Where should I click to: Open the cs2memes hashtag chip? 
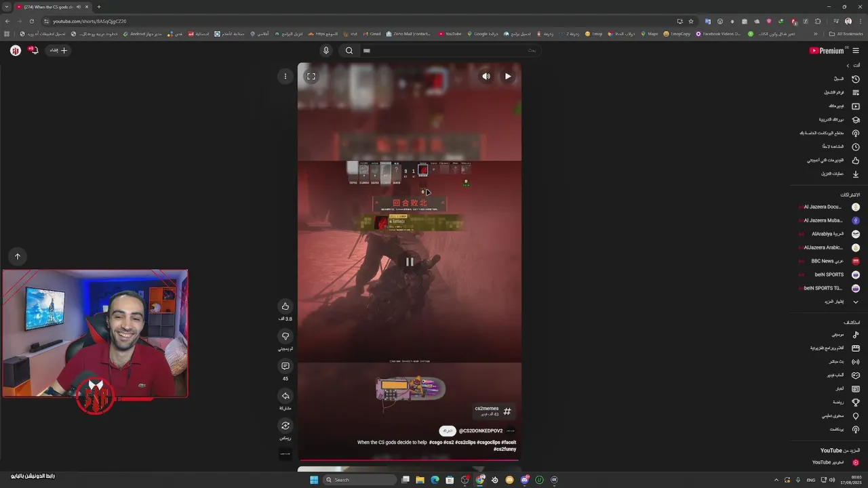[x=494, y=411]
